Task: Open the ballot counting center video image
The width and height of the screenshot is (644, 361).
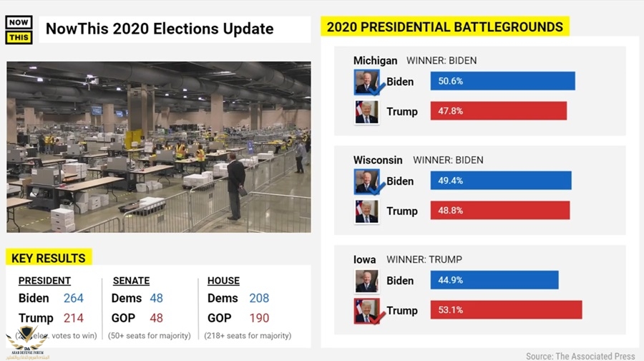Action: 159,147
